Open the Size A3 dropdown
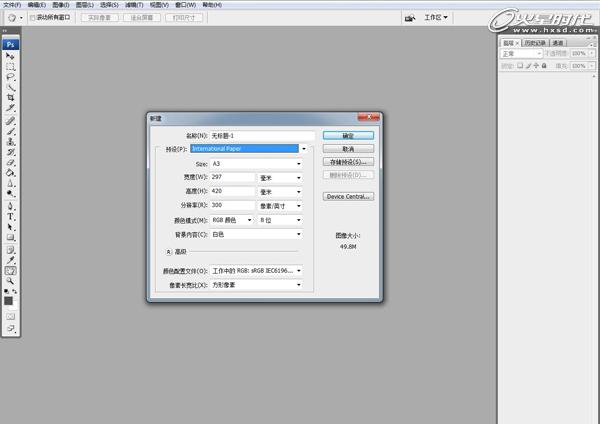 299,164
